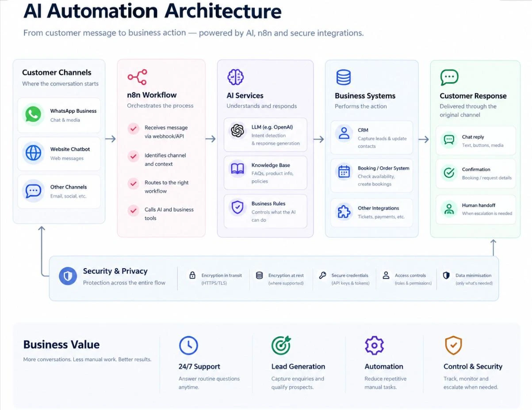Click the Customer Channels column heading
The image size is (532, 410).
pyautogui.click(x=57, y=72)
